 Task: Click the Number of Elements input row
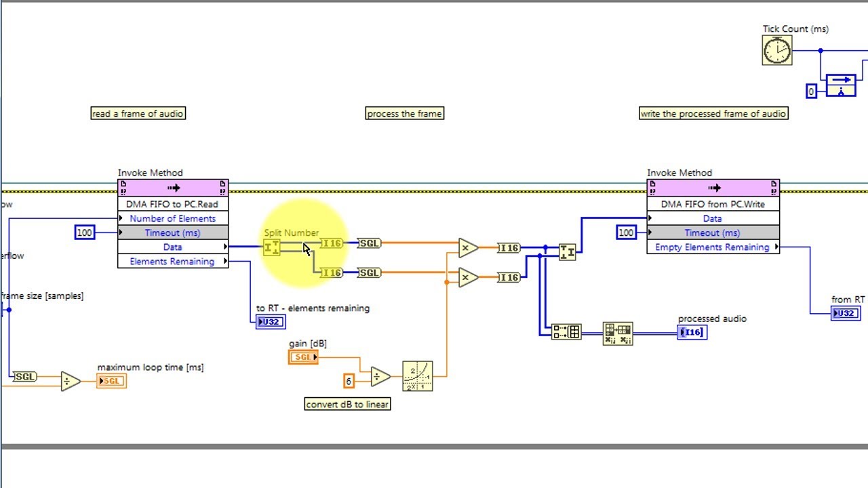point(173,218)
